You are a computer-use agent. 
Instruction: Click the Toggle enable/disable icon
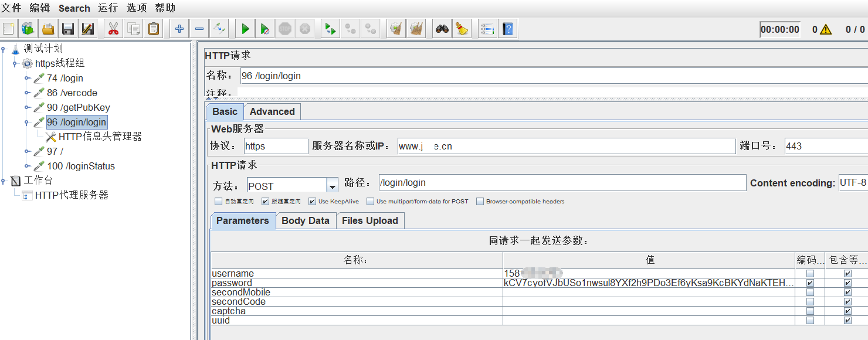219,29
